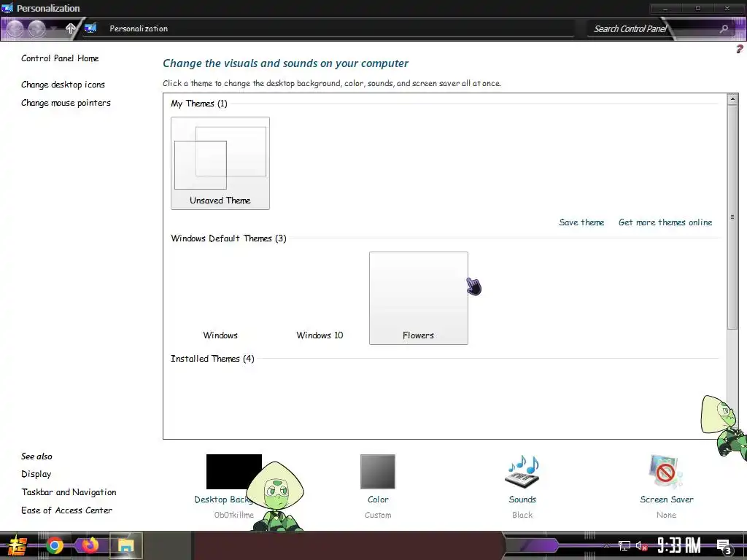Click the themes list scroll up arrow

732,99
